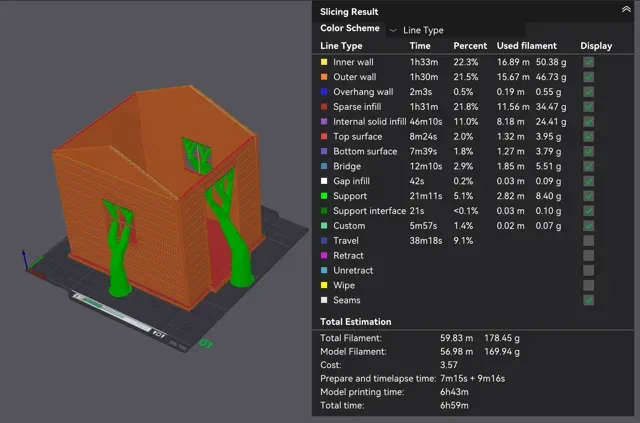The image size is (640, 423).
Task: Click the Bottom surface color swatch
Action: click(324, 151)
